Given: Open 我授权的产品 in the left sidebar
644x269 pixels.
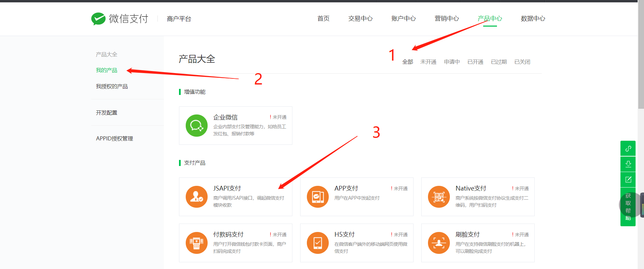Looking at the screenshot, I should tap(112, 87).
